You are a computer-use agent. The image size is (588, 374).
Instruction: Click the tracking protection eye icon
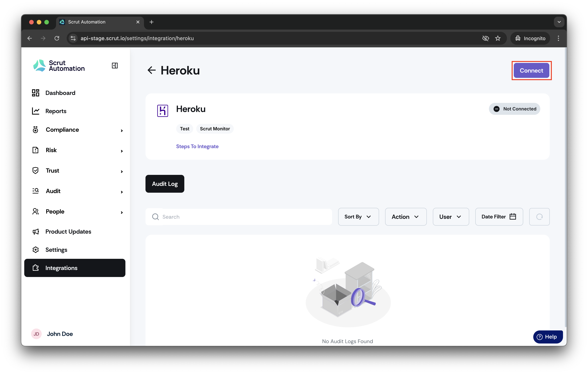(486, 38)
